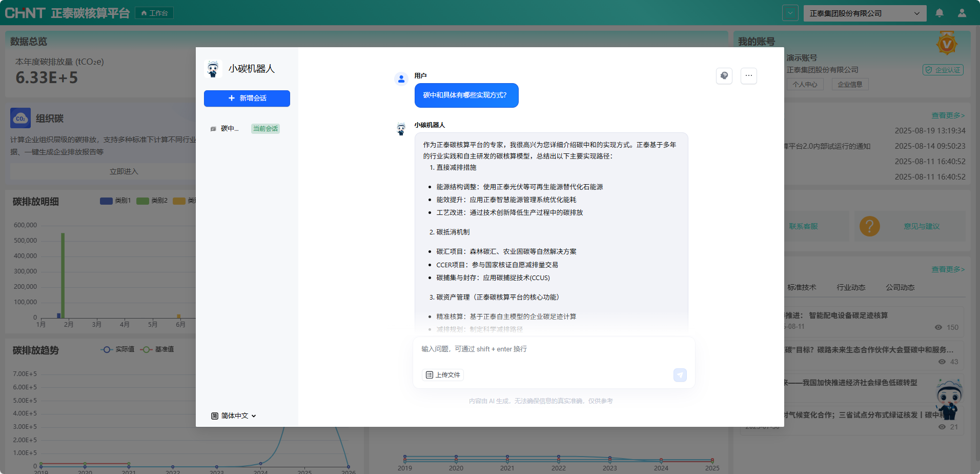Screen dimensions: 980x474
Task: Click the green bar at 2月 in 碳排放明细
Action: (x=63, y=275)
